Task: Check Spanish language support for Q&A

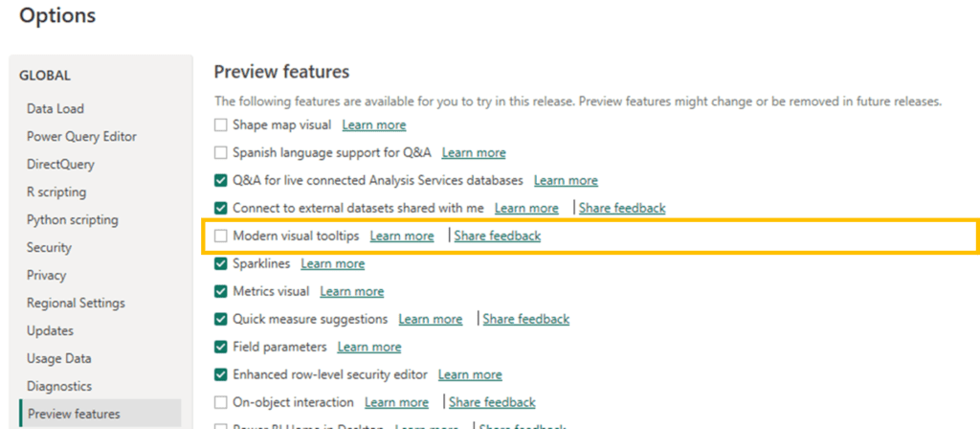Action: (221, 152)
